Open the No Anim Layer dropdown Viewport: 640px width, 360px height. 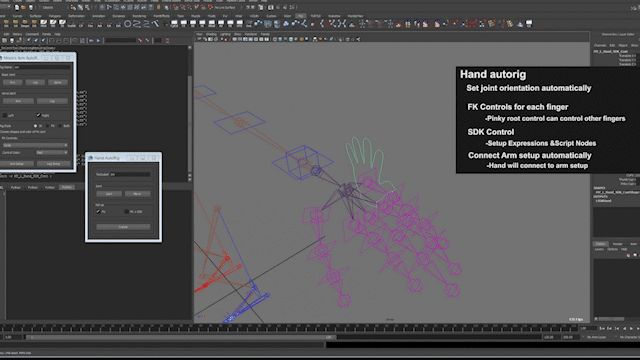596,337
